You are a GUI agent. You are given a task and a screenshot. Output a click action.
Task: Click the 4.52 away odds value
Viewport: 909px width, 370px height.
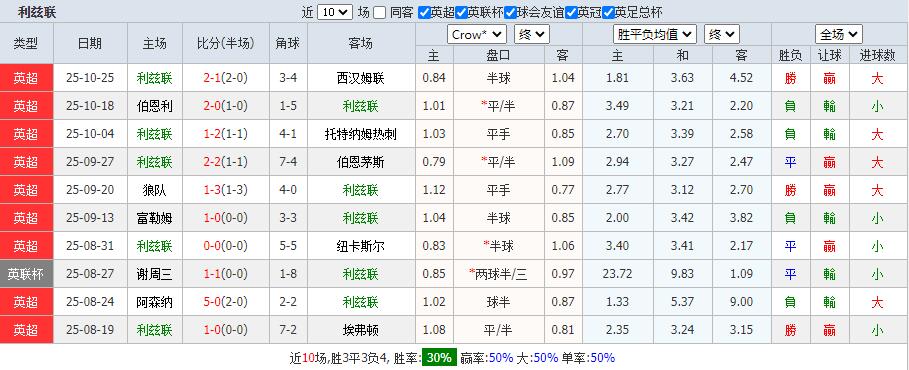coord(741,78)
